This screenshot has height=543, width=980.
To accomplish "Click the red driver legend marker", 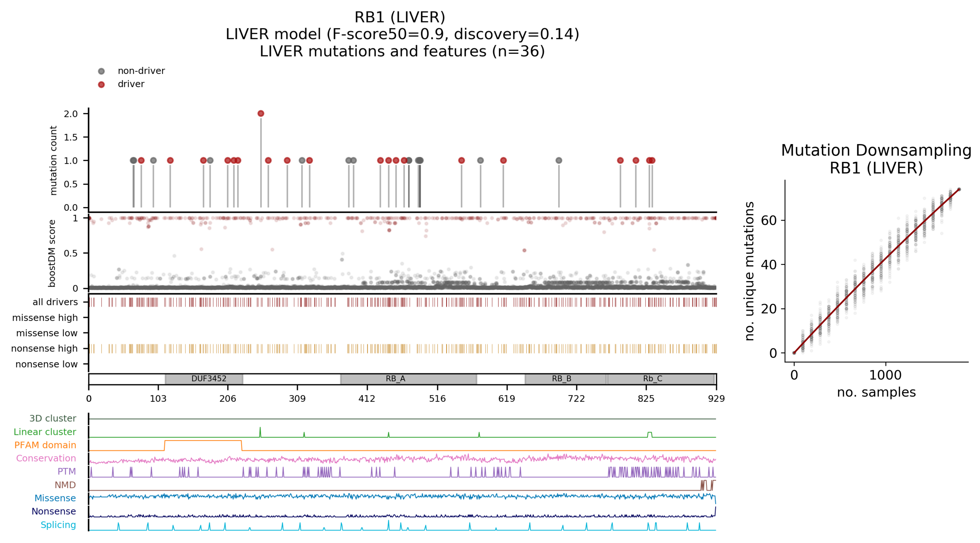I will 101,84.
